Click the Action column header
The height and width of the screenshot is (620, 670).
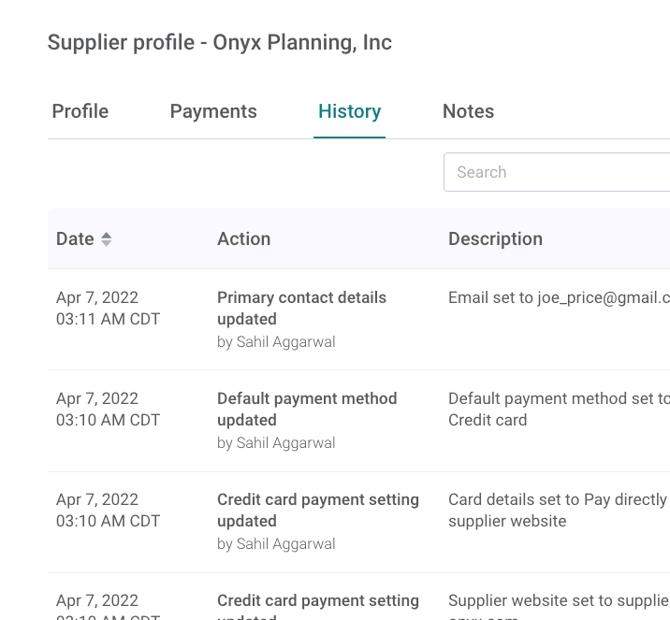click(244, 239)
